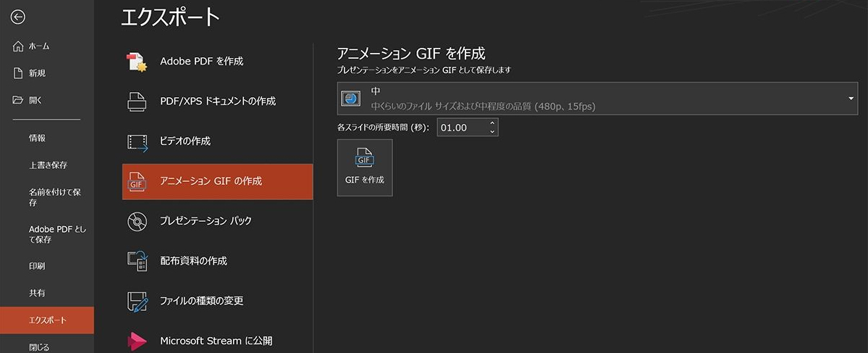Choose 名前を付けて保存
The height and width of the screenshot is (353, 868).
47,197
